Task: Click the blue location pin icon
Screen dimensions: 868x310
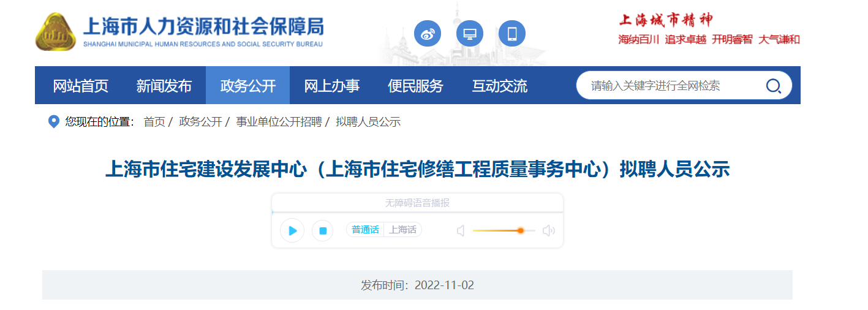Action: pos(54,122)
